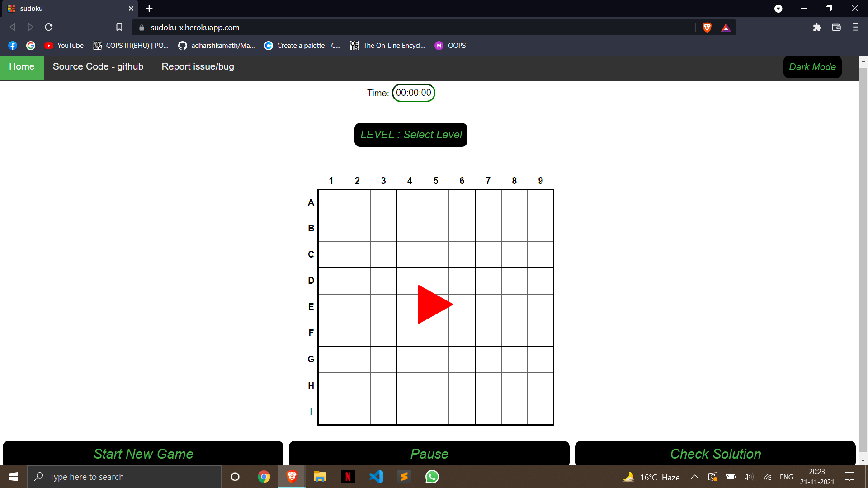Open the Wi-Fi network tray icon
This screenshot has height=488, width=868.
768,477
